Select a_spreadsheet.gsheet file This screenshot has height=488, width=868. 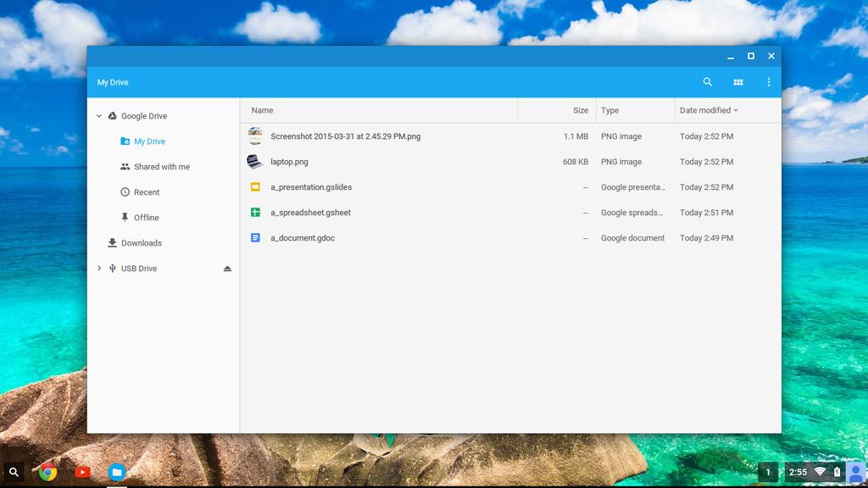pyautogui.click(x=310, y=213)
